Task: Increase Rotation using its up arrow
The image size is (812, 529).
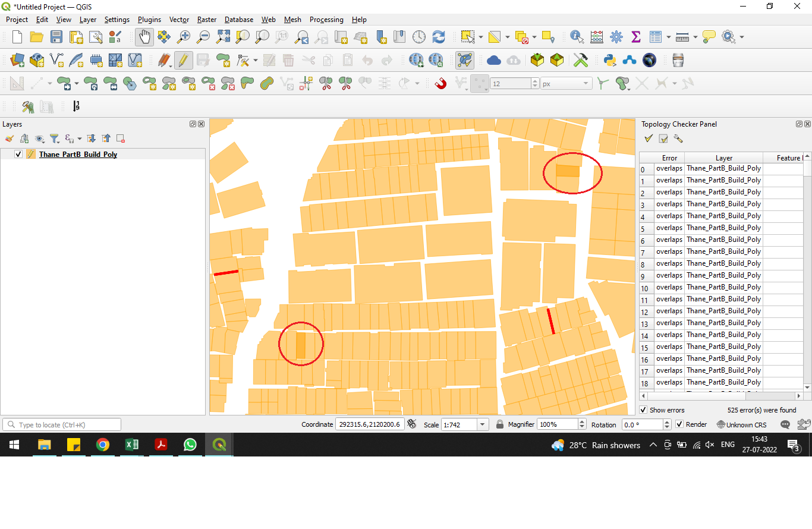Action: (666, 421)
